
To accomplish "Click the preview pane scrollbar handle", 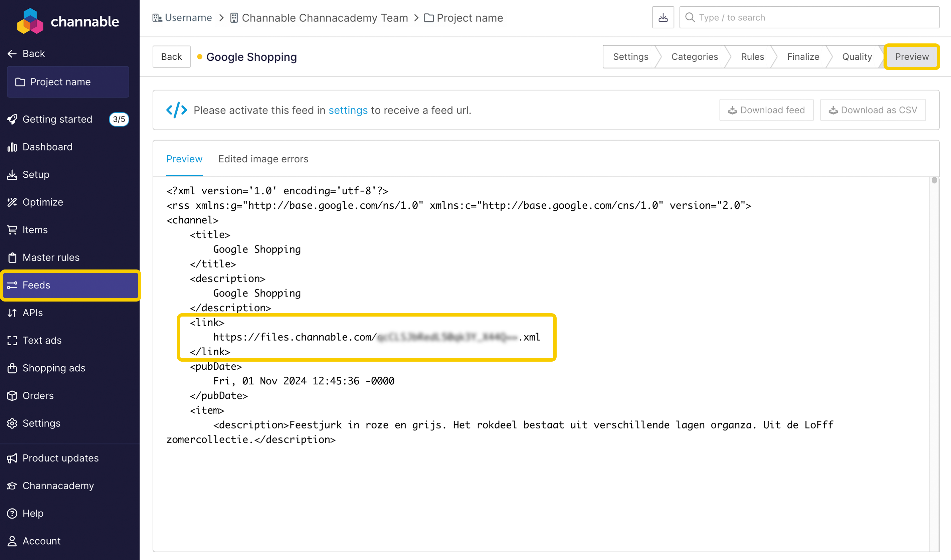I will [934, 180].
